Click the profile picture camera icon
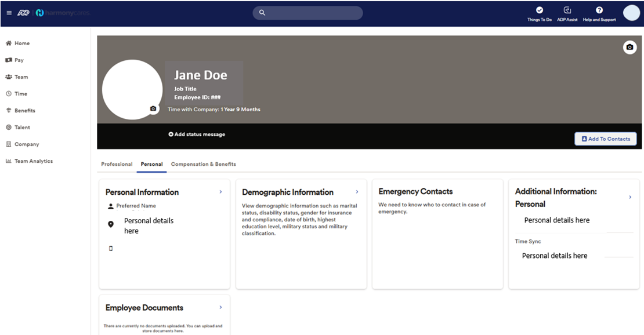The height and width of the screenshot is (335, 644). point(153,108)
